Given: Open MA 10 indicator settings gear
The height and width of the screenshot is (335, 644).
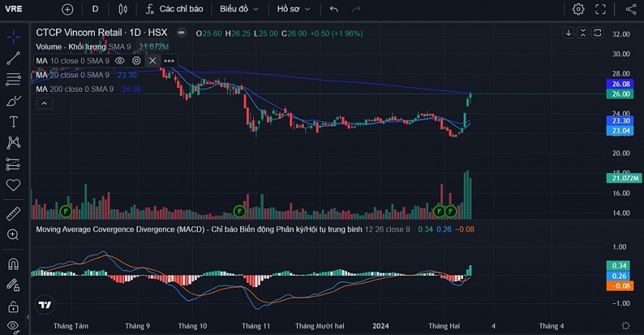Looking at the screenshot, I should pyautogui.click(x=136, y=61).
